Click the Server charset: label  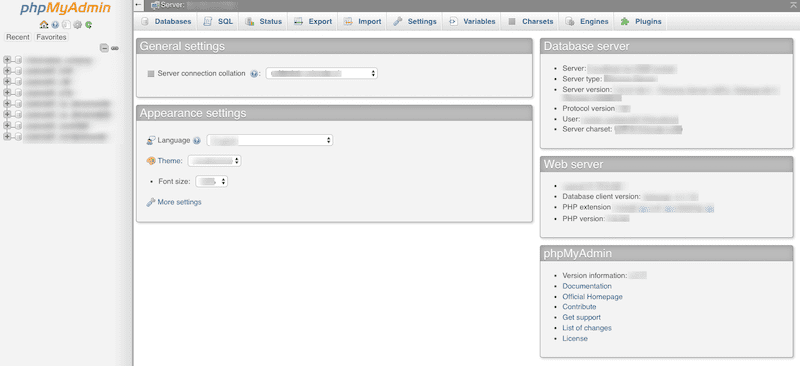coord(587,129)
